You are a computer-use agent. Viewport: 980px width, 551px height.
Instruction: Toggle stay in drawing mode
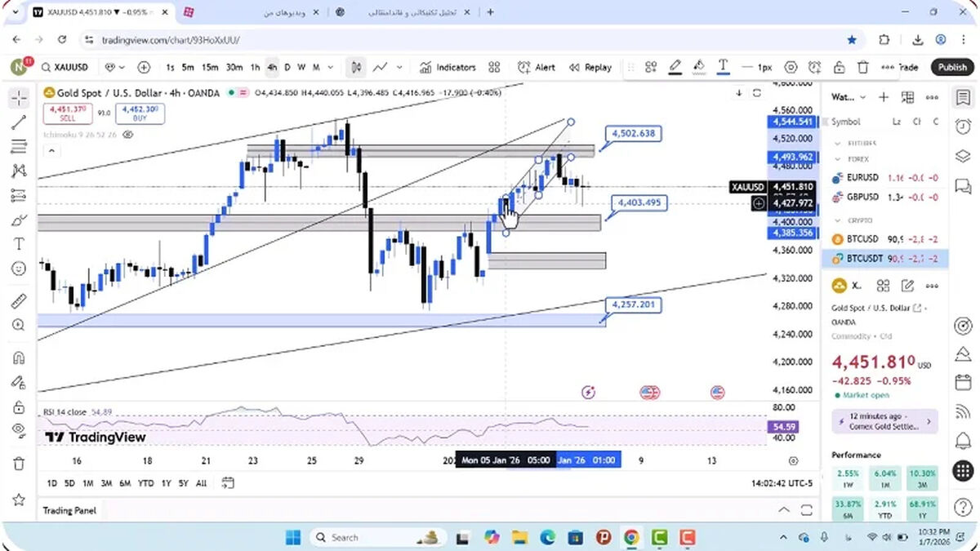[19, 382]
